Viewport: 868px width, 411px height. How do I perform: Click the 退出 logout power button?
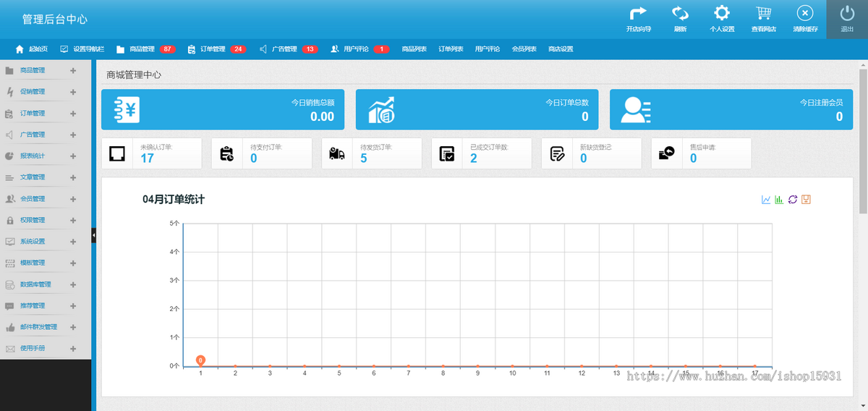click(x=847, y=13)
